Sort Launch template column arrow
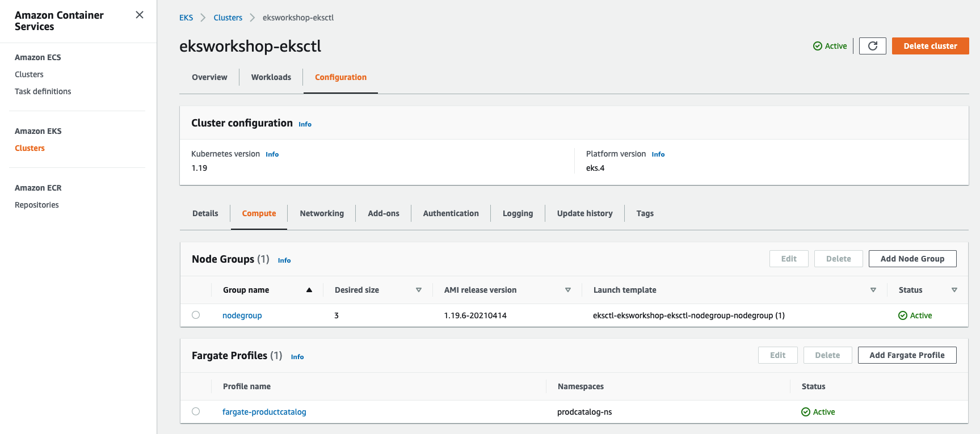 click(x=873, y=290)
